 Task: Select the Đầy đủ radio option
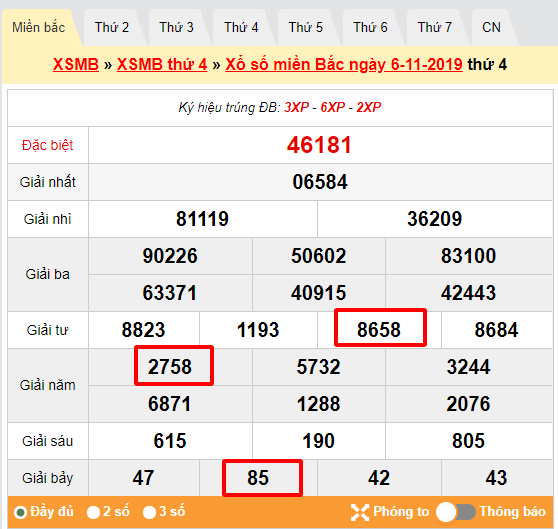tap(21, 513)
